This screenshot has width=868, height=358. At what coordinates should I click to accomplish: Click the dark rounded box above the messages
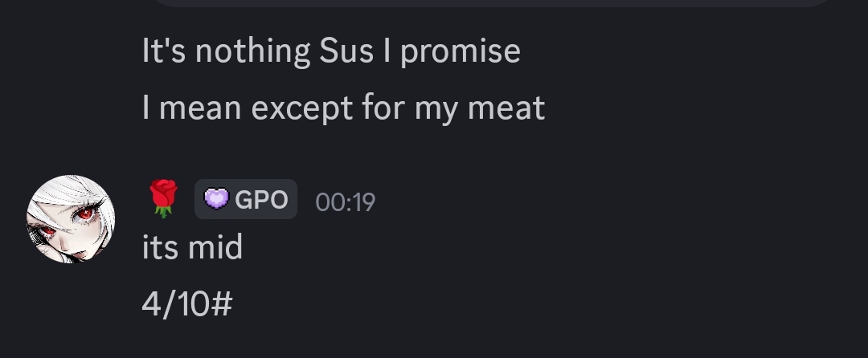(x=492, y=3)
